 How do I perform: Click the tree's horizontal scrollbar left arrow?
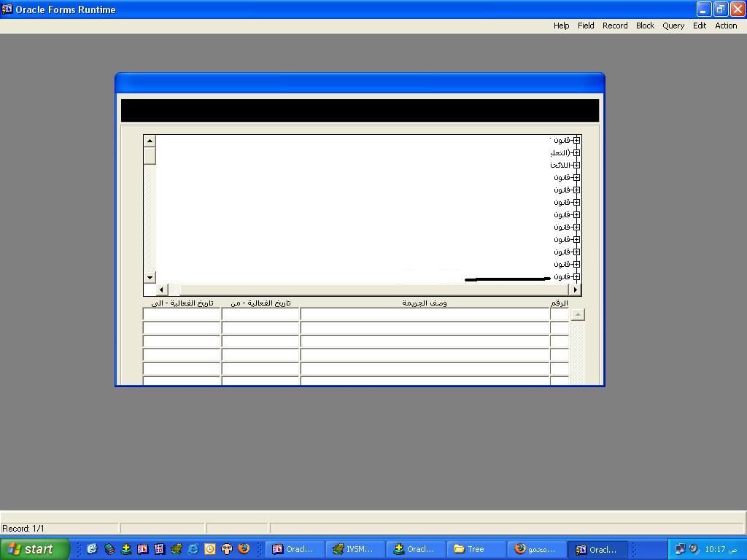pyautogui.click(x=162, y=289)
